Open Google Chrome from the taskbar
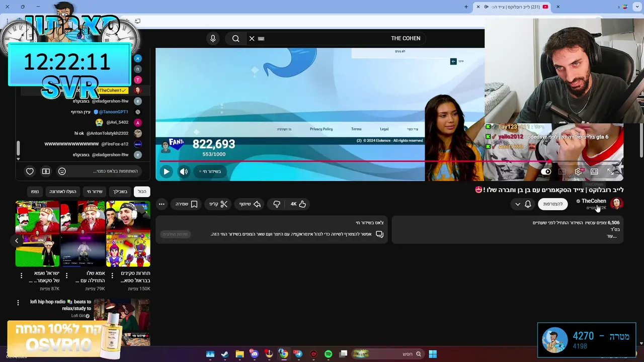This screenshot has height=362, width=644. (284, 354)
